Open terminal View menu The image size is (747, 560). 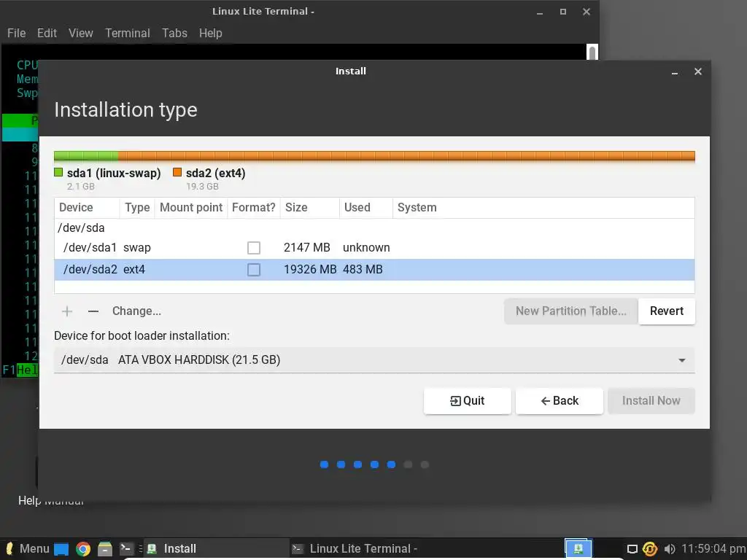(x=80, y=33)
